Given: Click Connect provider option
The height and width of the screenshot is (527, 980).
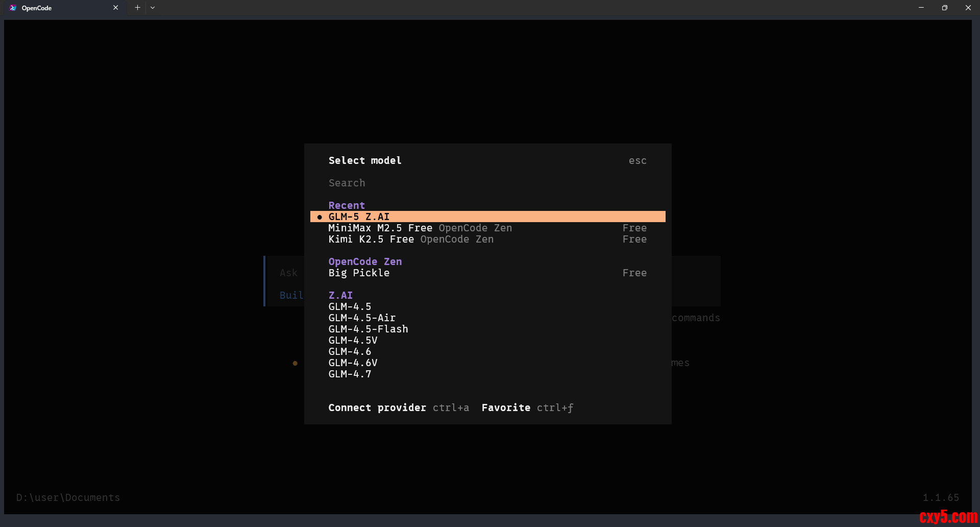Looking at the screenshot, I should pyautogui.click(x=377, y=408).
